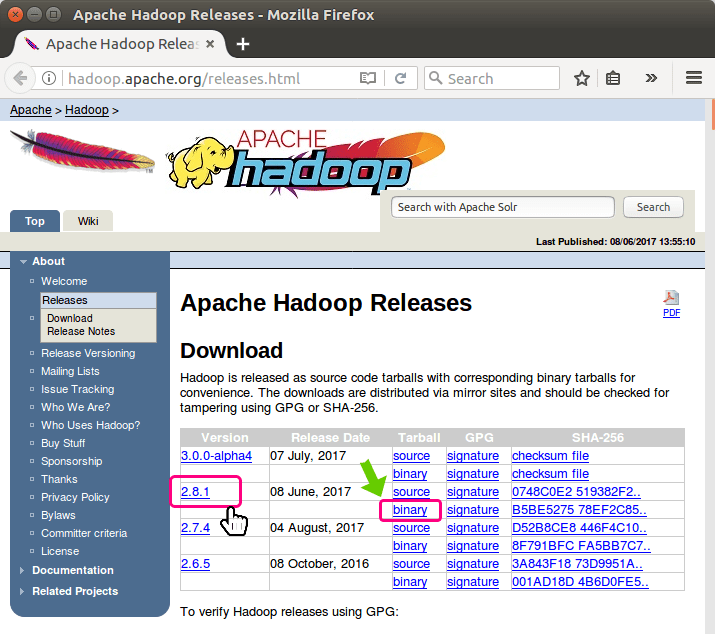
Task: Jump to Release Notes in sidebar
Action: click(81, 331)
